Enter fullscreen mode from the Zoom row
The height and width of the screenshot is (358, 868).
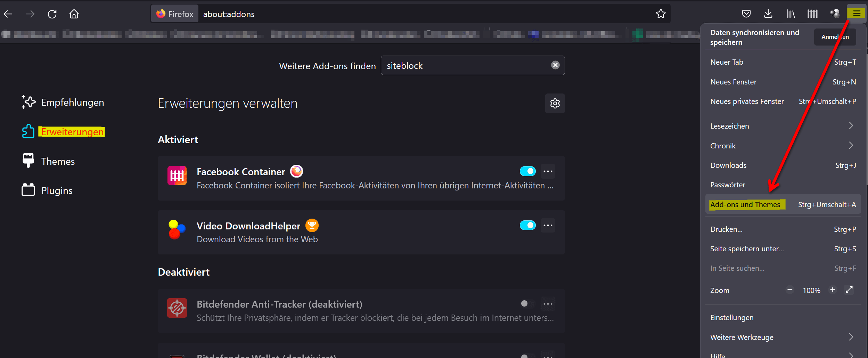click(x=849, y=290)
